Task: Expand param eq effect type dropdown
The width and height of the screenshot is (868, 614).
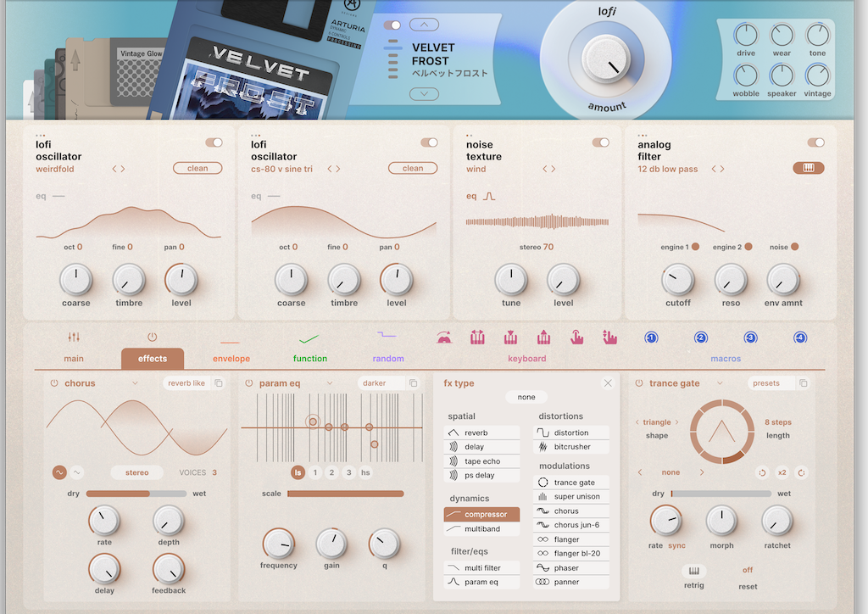Action: coord(330,383)
